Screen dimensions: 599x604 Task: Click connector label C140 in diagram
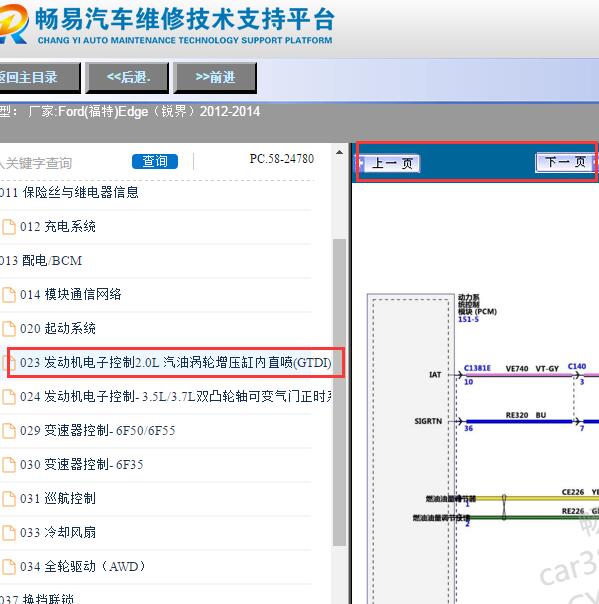[577, 366]
